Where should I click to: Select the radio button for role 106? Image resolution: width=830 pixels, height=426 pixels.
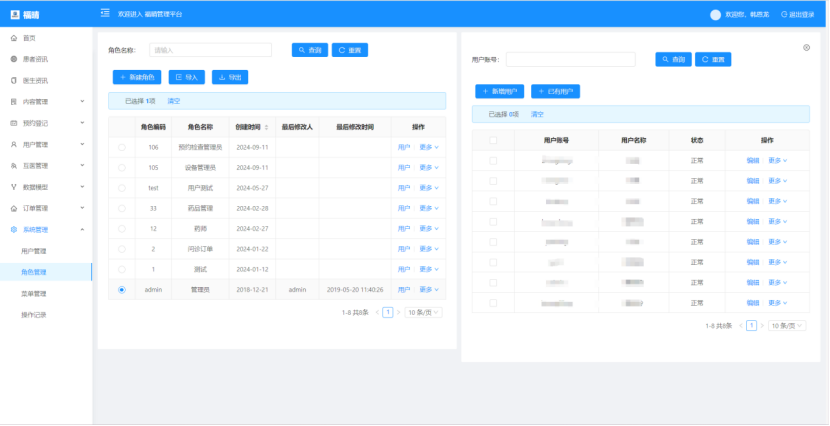tap(122, 147)
